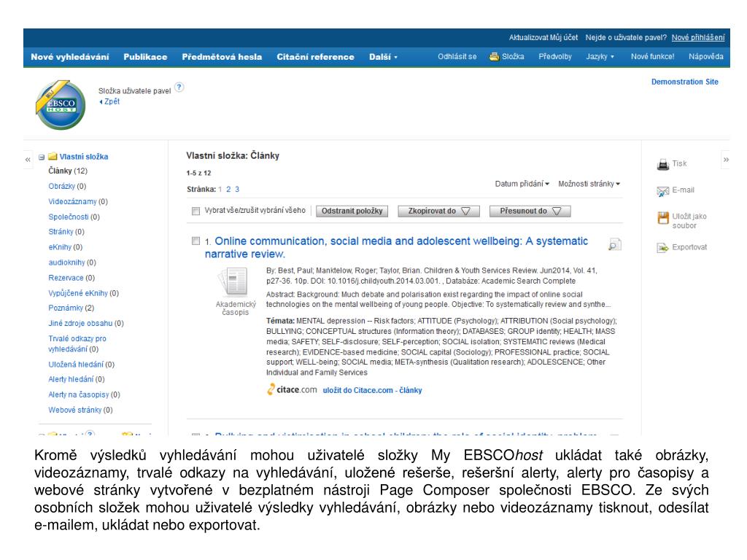Viewport: 747px width, 560px height.
Task: Tick the Vybrat vše/zrušit vybrání všeho checkbox
Action: 196,211
